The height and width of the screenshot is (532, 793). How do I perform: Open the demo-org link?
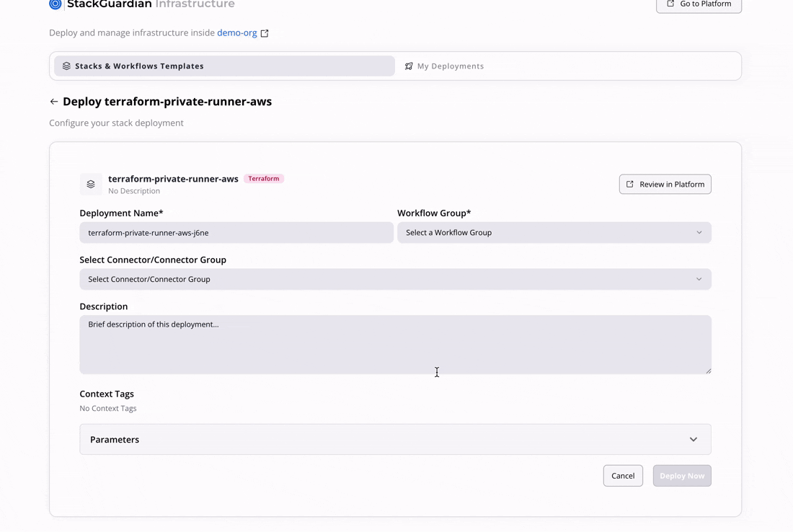click(236, 33)
